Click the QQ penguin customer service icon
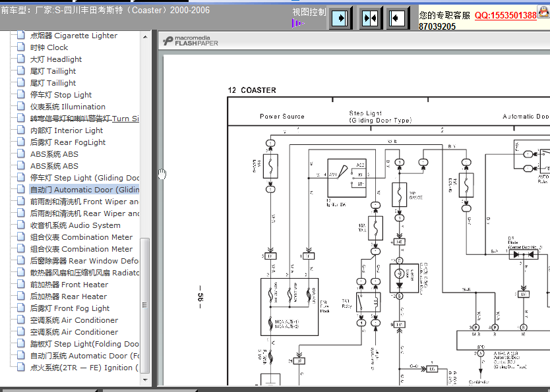Viewport: 550px width, 392px height. coord(544,13)
